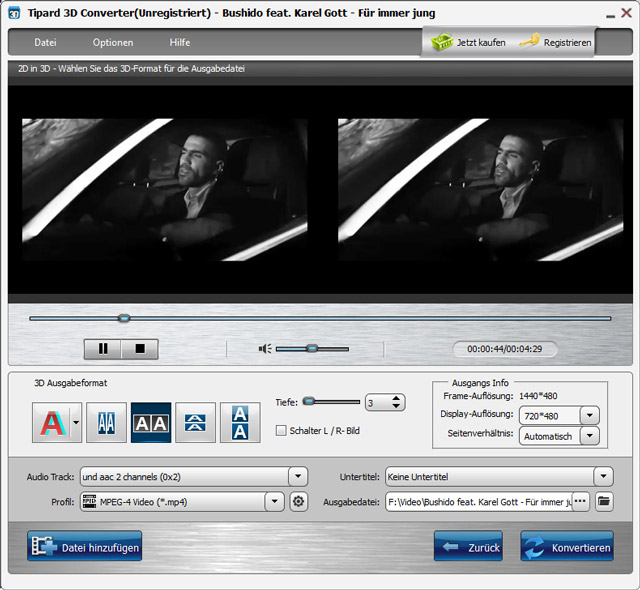Start conversion with Konvertieren button

[567, 546]
